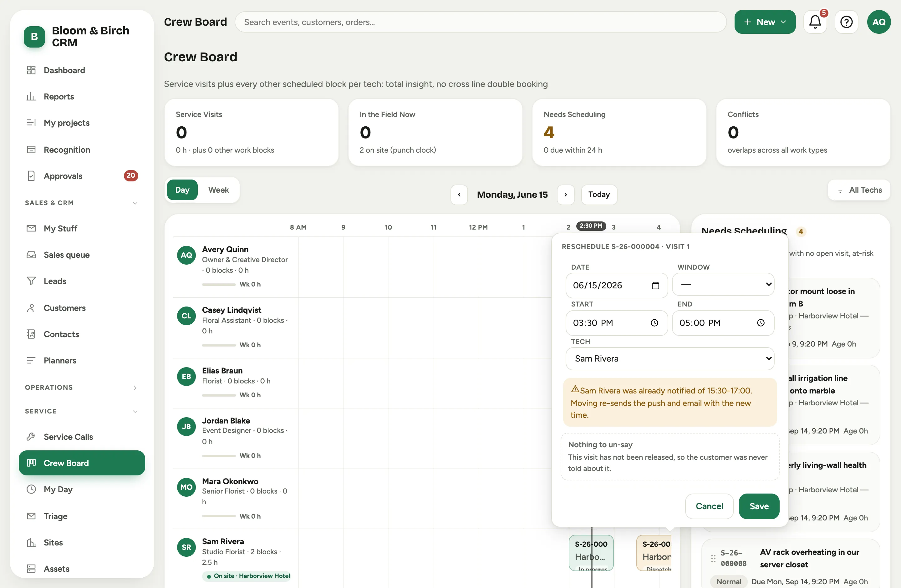The height and width of the screenshot is (588, 901).
Task: Click the My projects icon
Action: pyautogui.click(x=31, y=123)
